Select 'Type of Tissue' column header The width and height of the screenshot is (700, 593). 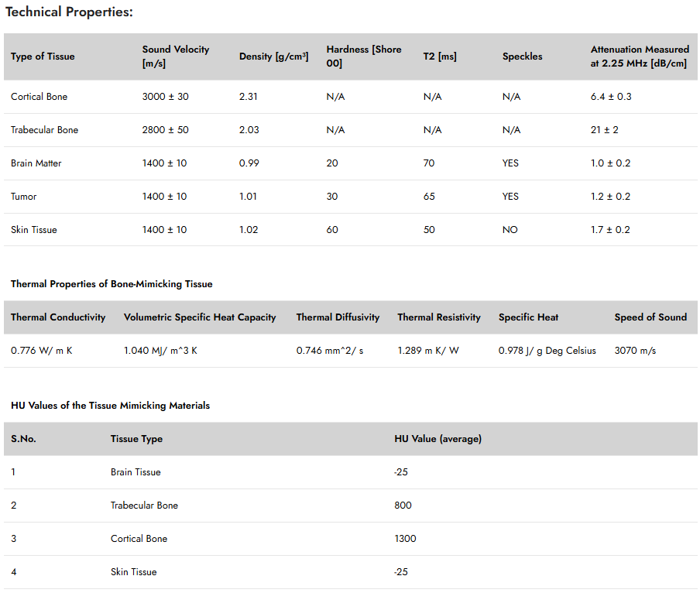[43, 57]
